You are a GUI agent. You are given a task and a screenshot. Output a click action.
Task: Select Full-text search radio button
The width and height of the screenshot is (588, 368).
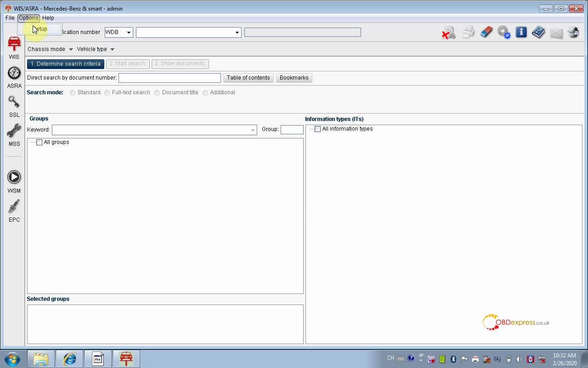pyautogui.click(x=107, y=93)
